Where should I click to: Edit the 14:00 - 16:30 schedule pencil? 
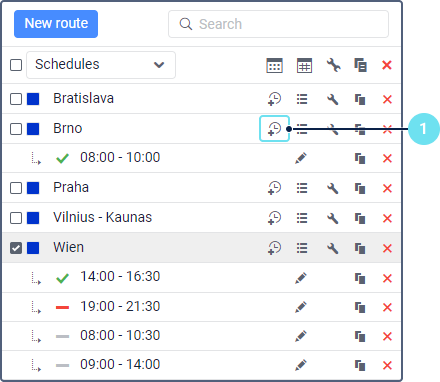point(301,278)
